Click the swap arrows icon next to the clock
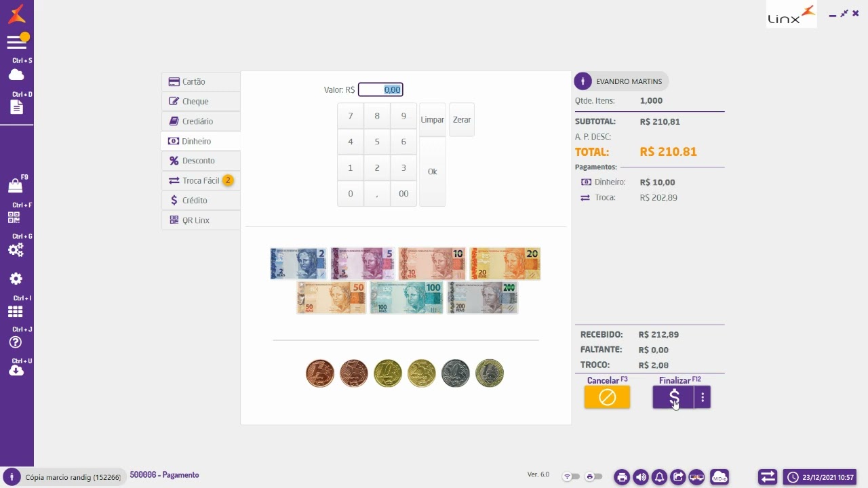Screen dimensions: 868x488 [x=768, y=477]
